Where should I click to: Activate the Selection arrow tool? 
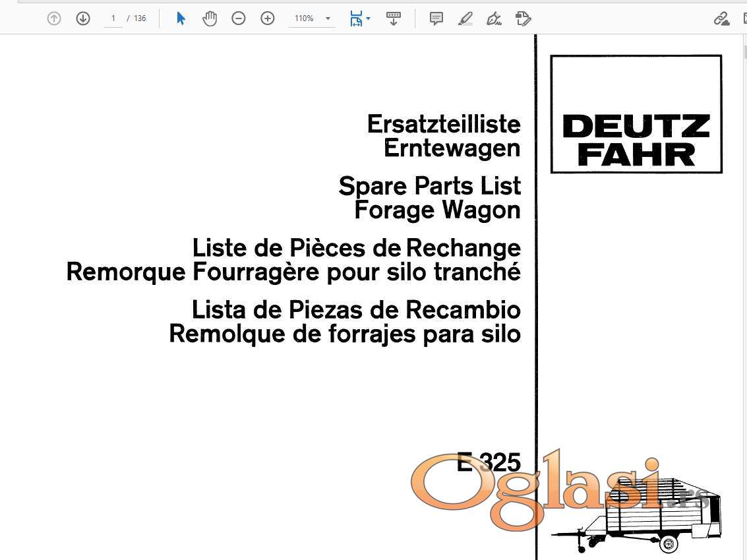[181, 18]
